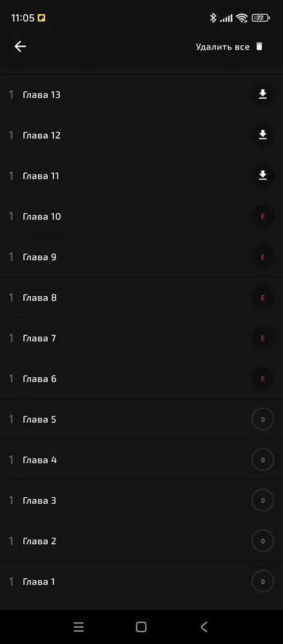Download Глава 12 using its download icon
The image size is (283, 644).
click(263, 135)
